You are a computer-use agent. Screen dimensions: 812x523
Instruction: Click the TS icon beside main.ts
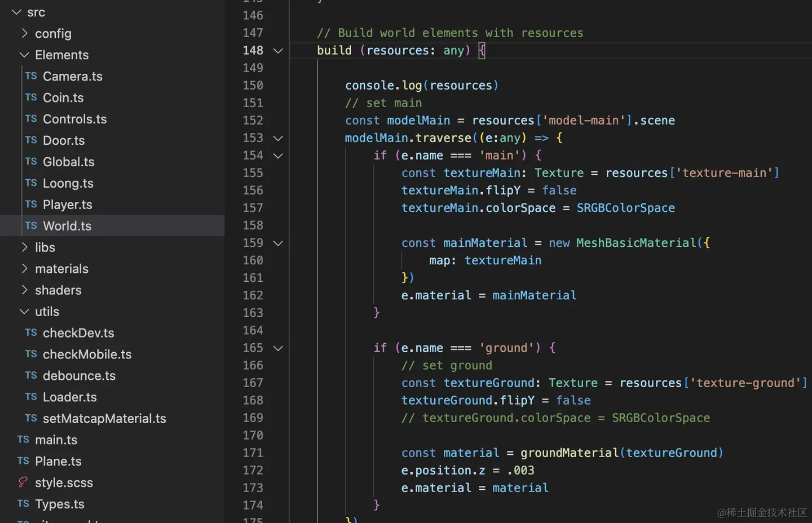(x=23, y=440)
